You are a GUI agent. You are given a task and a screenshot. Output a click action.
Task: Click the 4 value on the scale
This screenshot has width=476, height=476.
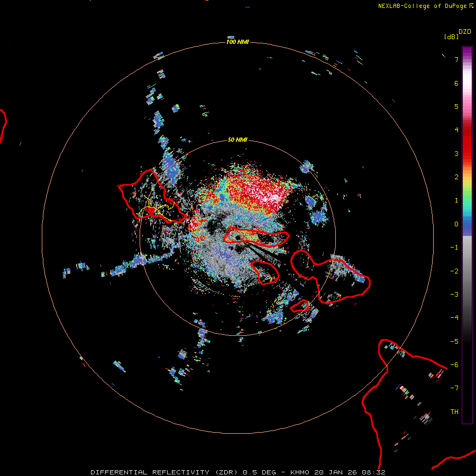[456, 130]
